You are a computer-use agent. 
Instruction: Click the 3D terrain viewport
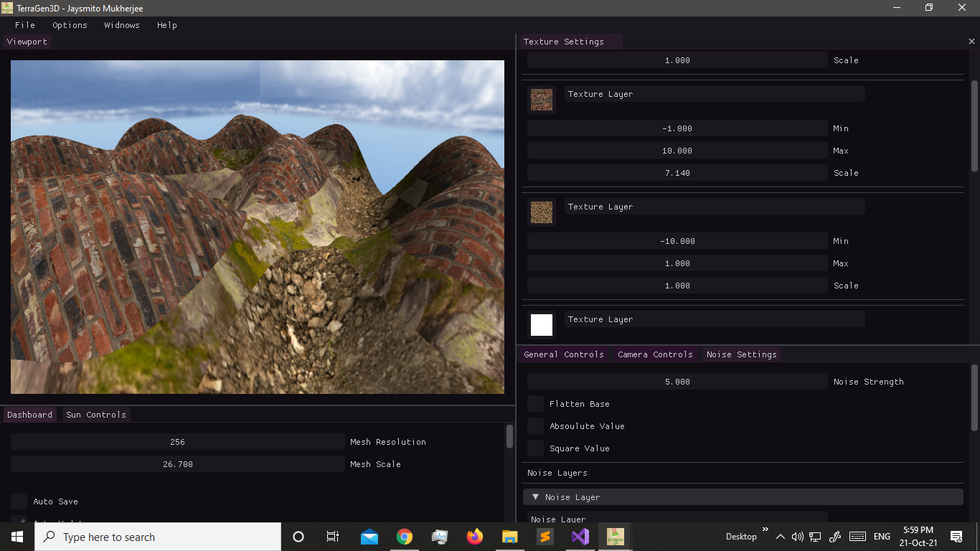(x=258, y=227)
